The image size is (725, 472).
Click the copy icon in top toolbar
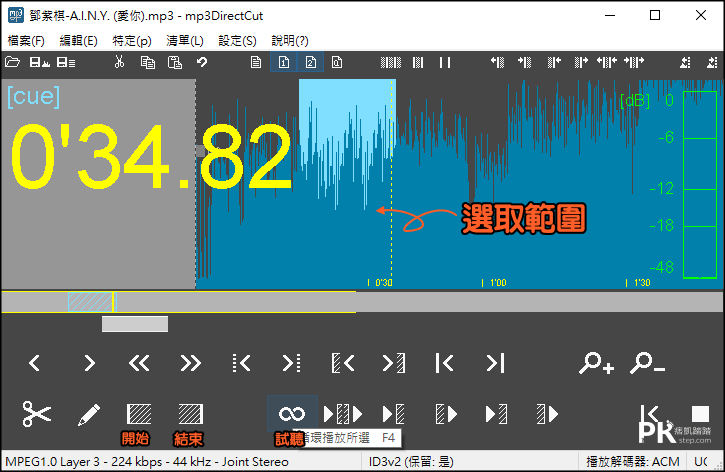tap(147, 62)
